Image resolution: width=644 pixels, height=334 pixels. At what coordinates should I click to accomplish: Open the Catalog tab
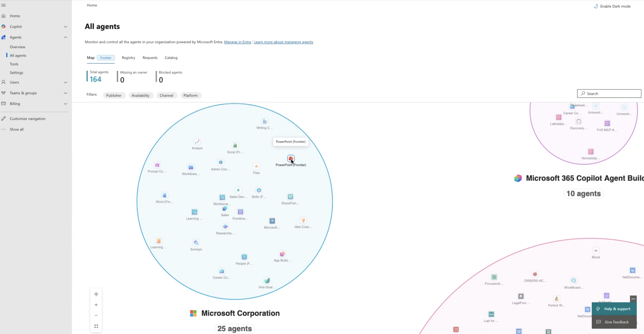coord(171,58)
